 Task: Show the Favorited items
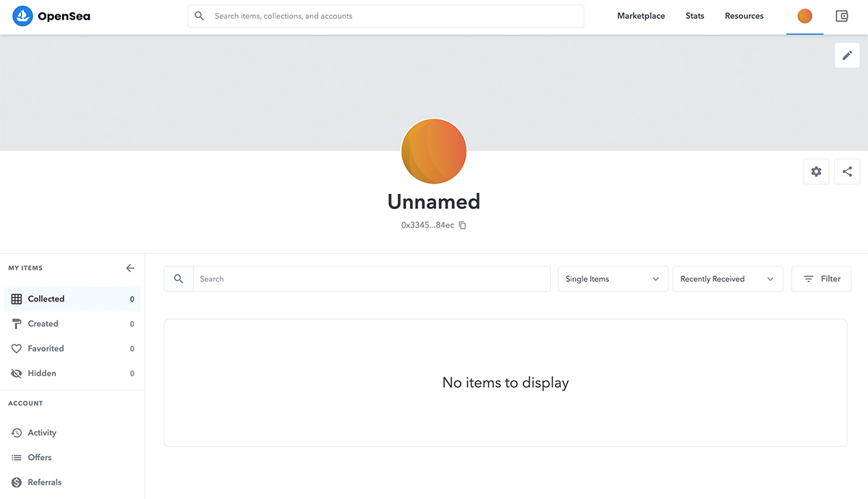pyautogui.click(x=46, y=349)
